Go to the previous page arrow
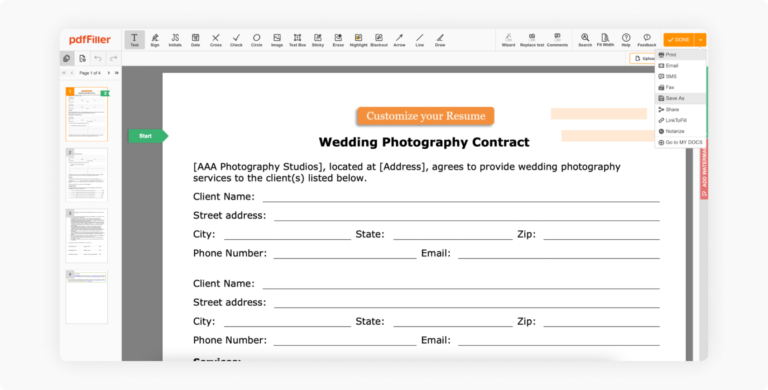Image resolution: width=768 pixels, height=390 pixels. (x=72, y=73)
